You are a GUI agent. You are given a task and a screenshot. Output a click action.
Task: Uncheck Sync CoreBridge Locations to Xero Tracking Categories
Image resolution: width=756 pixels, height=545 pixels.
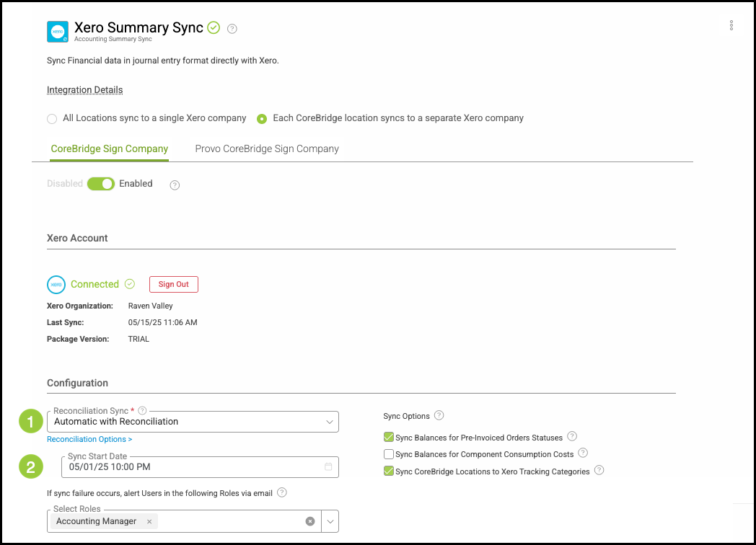[x=389, y=471]
